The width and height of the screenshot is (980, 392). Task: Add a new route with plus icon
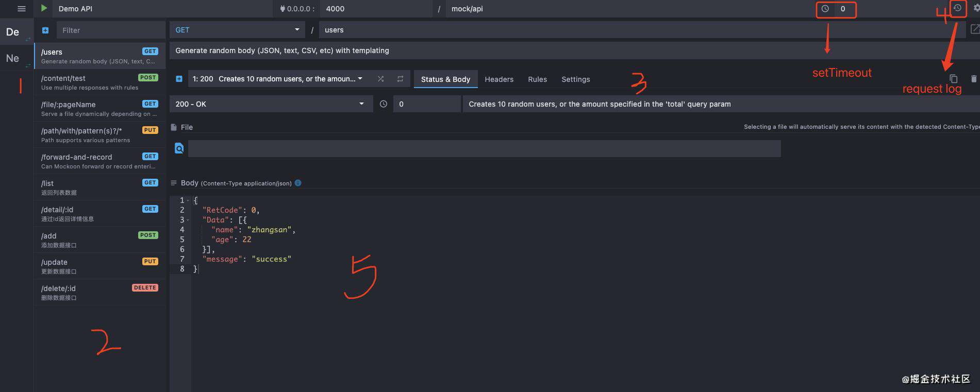point(45,30)
